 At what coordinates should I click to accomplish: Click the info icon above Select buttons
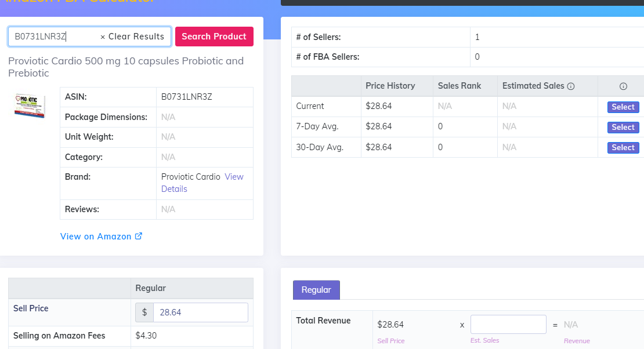click(x=623, y=86)
